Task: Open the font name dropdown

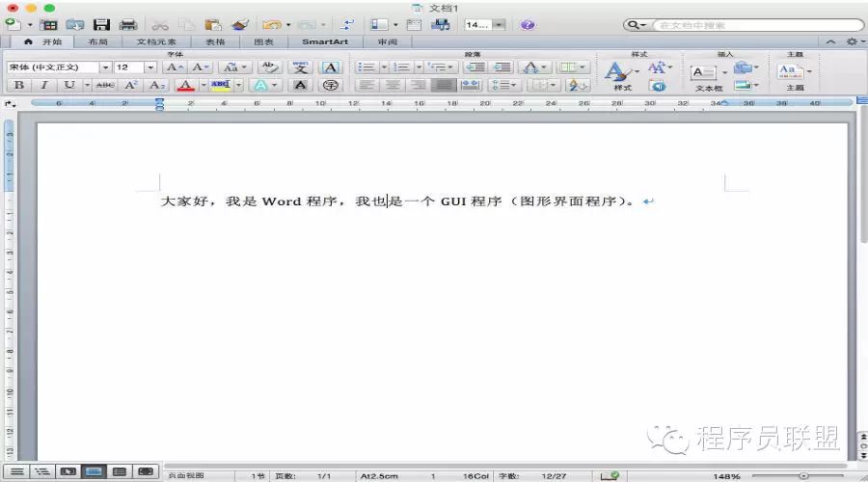Action: (x=105, y=67)
